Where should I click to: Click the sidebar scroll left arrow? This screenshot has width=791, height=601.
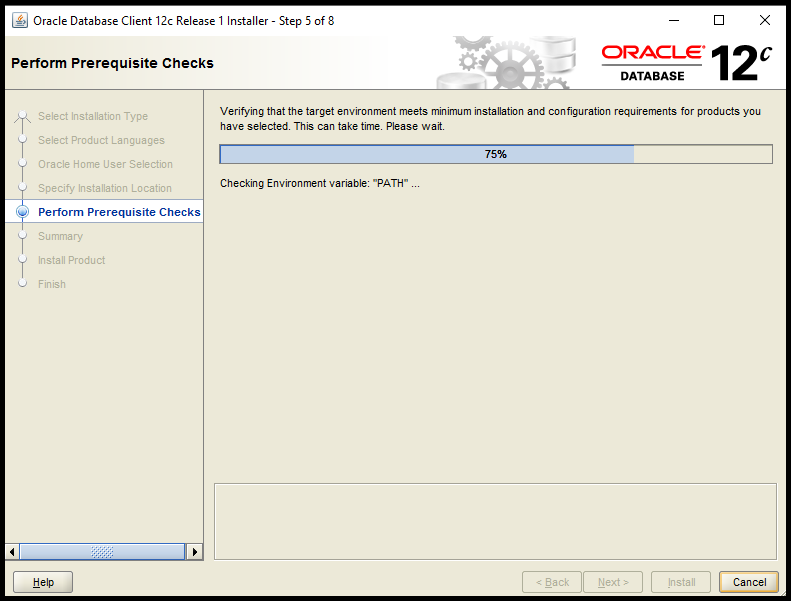pos(12,552)
